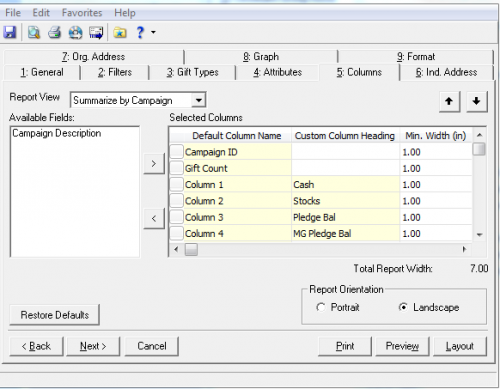Click the Stocks custom heading cell
This screenshot has height=389, width=500.
[345, 201]
